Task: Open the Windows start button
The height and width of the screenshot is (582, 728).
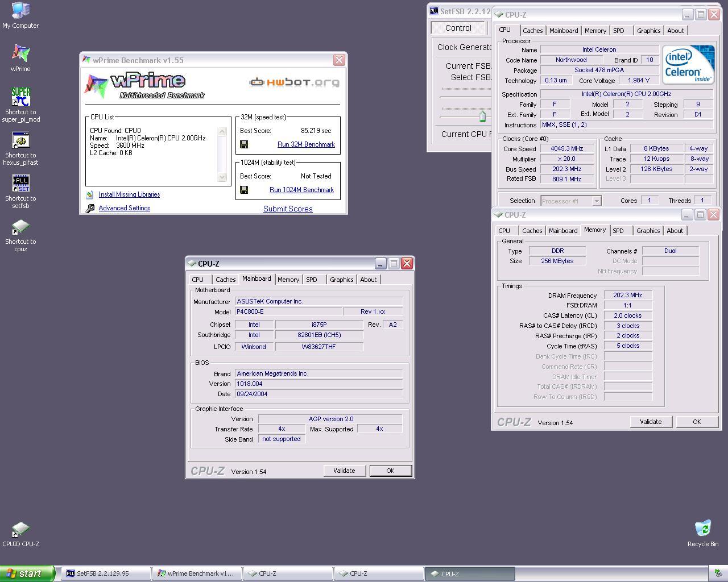Action: (x=27, y=573)
